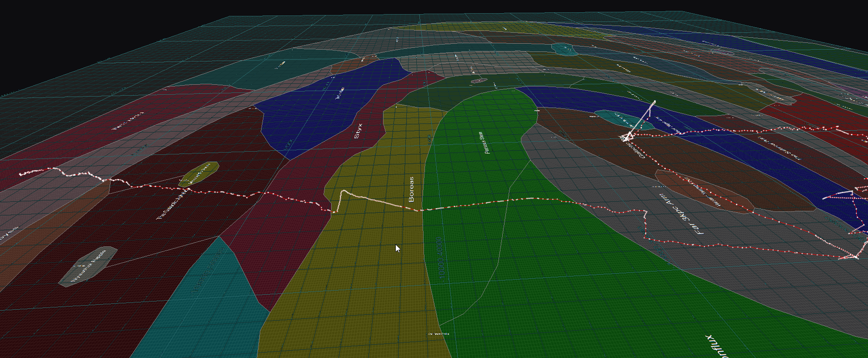This screenshot has width=868, height=358.
Task: Click the grey hexagonal region in the dark red area
Action: [x=88, y=266]
